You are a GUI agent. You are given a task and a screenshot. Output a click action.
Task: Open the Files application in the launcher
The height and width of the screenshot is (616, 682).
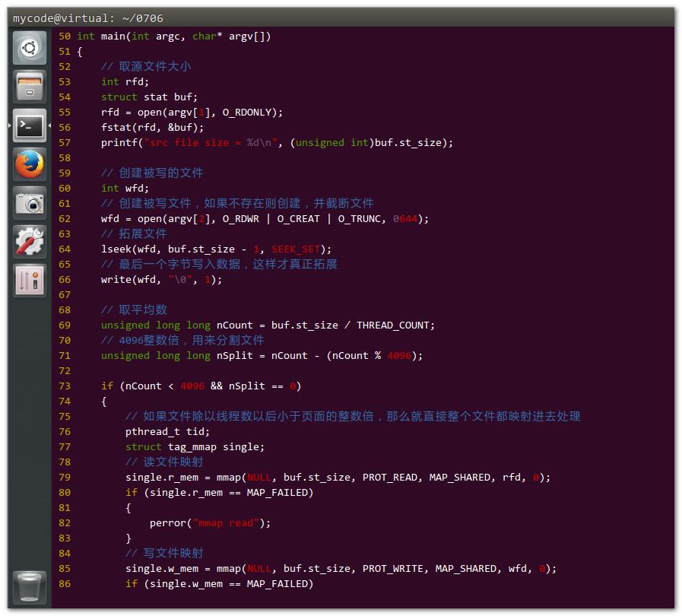click(x=29, y=86)
